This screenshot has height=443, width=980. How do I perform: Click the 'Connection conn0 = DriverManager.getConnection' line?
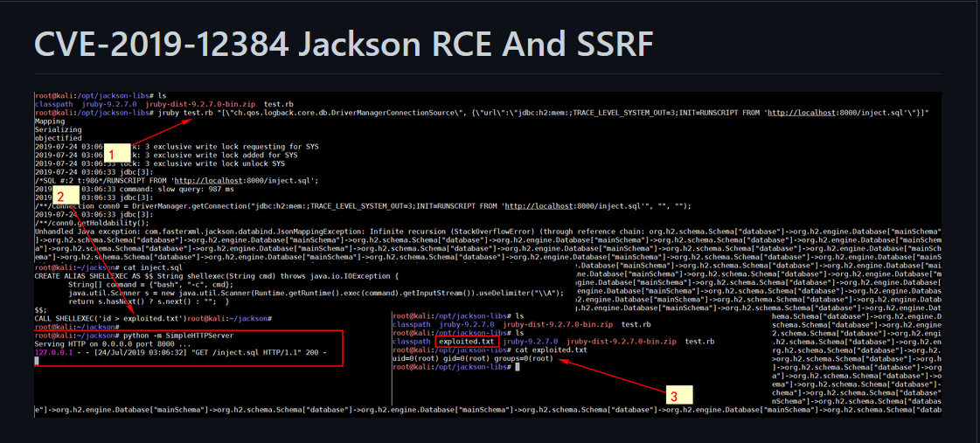(363, 206)
